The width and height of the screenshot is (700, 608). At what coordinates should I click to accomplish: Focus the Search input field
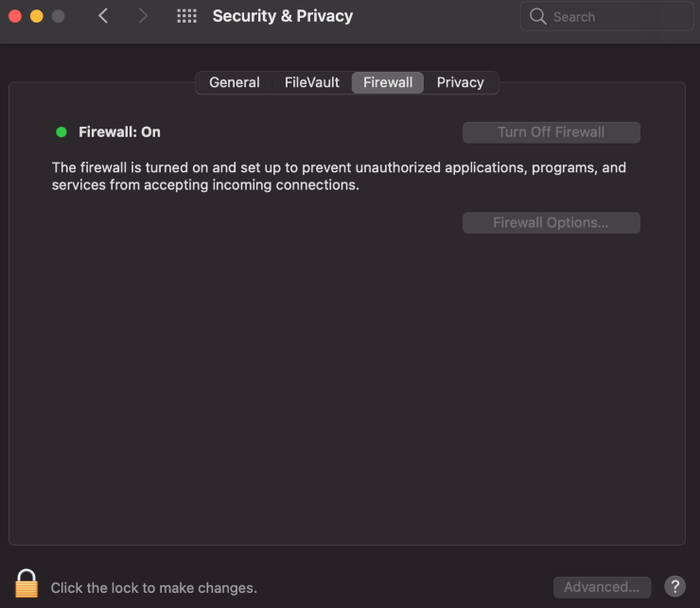(x=615, y=16)
